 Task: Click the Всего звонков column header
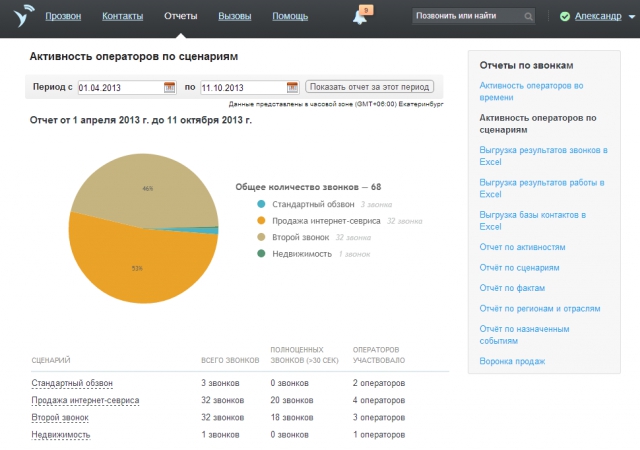(230, 360)
